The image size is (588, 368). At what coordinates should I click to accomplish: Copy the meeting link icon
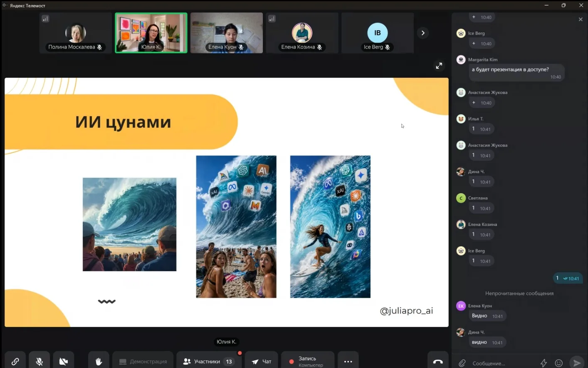[x=15, y=361]
